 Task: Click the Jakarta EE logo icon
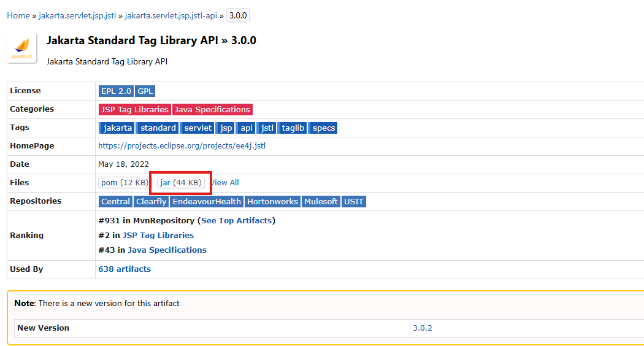(x=21, y=48)
